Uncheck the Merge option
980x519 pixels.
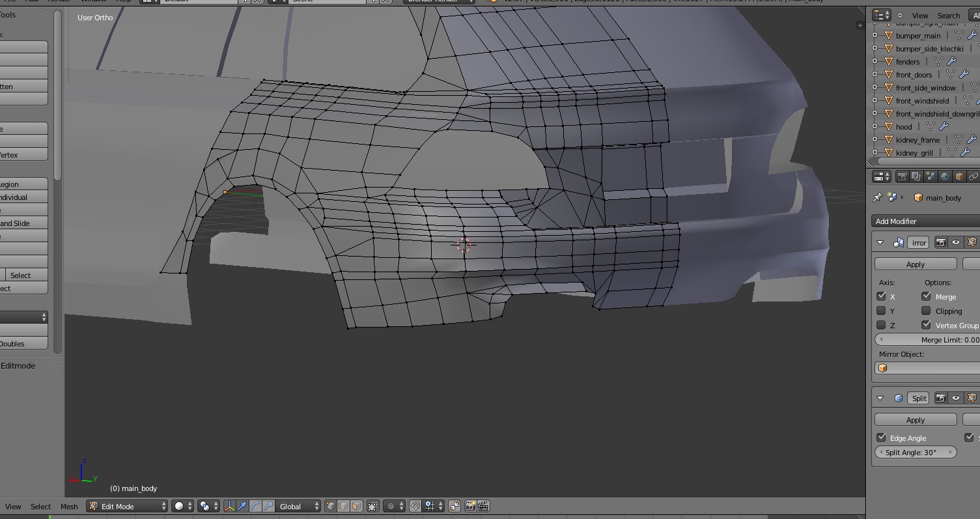click(926, 296)
